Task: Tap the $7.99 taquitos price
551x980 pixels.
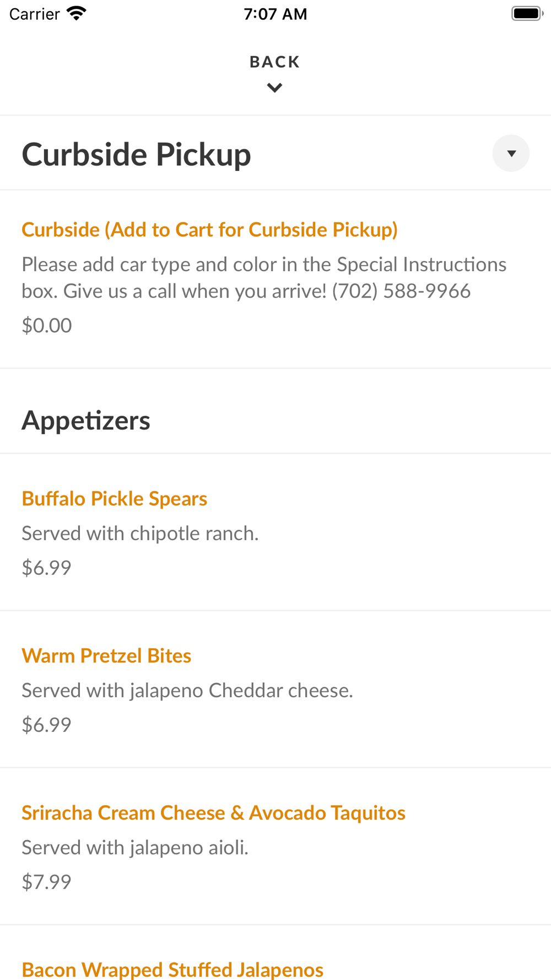Action: click(47, 881)
